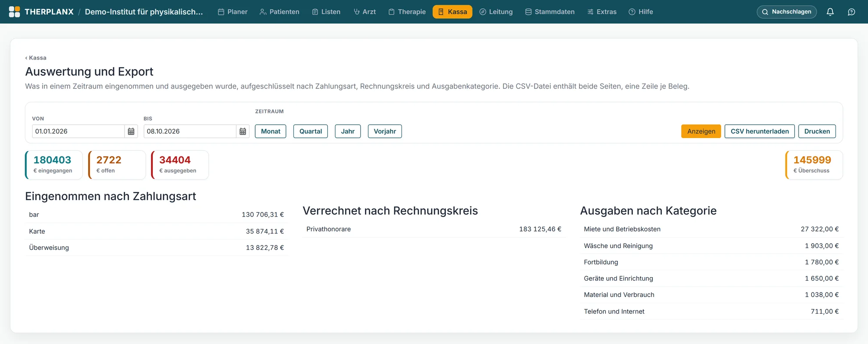Select the 'Fortbildung' expense row
The image size is (868, 344).
point(711,262)
